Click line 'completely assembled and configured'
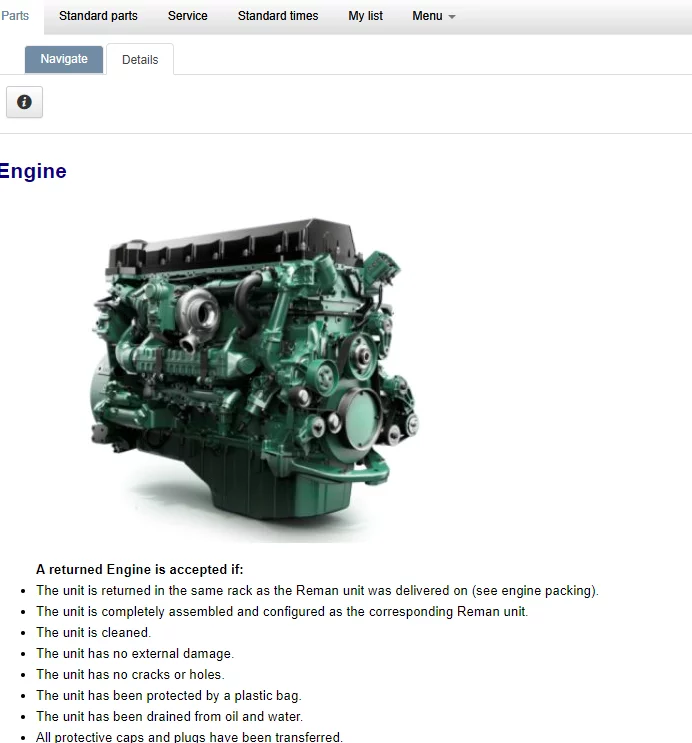This screenshot has height=743, width=692. coord(282,611)
